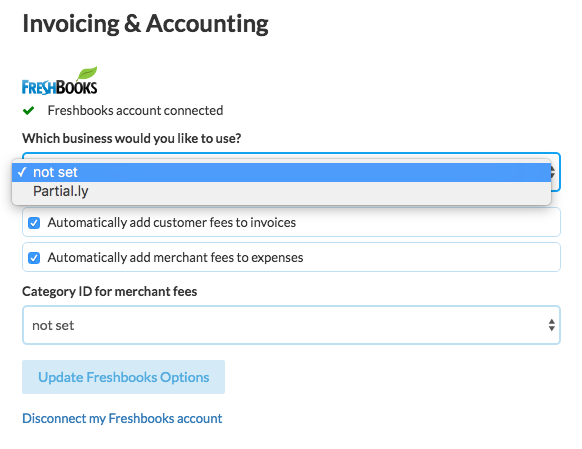
Task: Click the Update Freshbooks Options button
Action: click(x=124, y=377)
